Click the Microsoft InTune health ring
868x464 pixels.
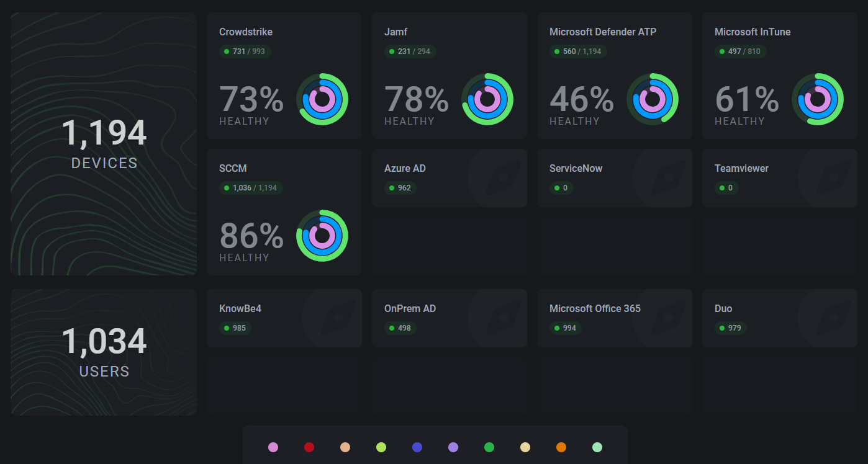(x=818, y=99)
